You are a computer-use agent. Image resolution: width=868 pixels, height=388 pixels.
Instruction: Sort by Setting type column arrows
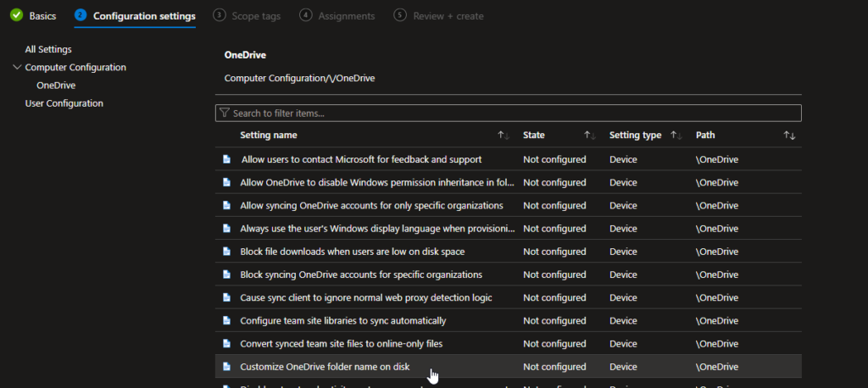tap(676, 136)
